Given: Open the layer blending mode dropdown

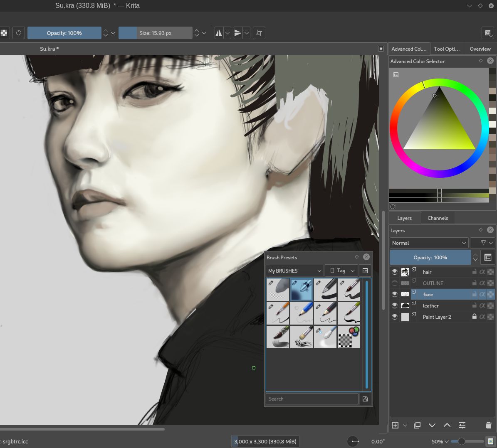Looking at the screenshot, I should click(429, 243).
